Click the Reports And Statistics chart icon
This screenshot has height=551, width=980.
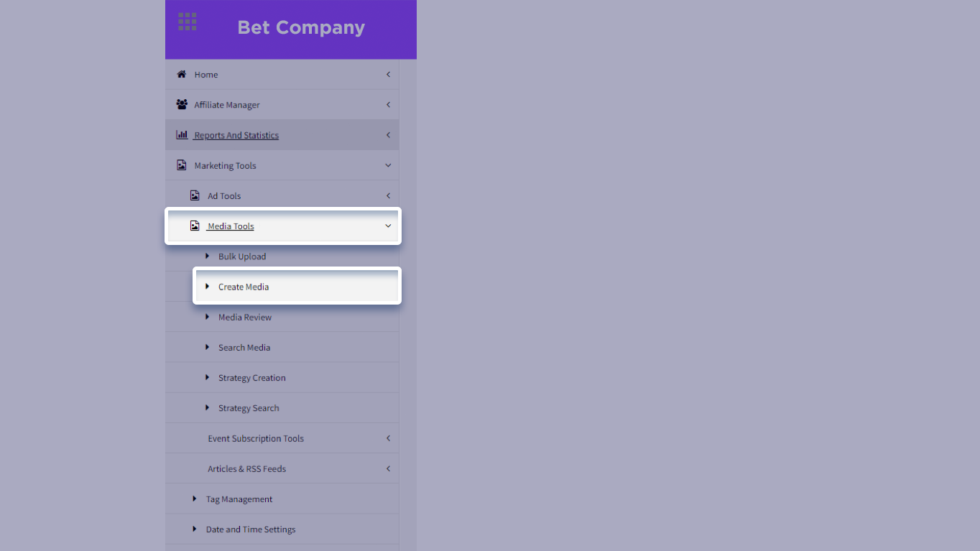[x=182, y=134]
